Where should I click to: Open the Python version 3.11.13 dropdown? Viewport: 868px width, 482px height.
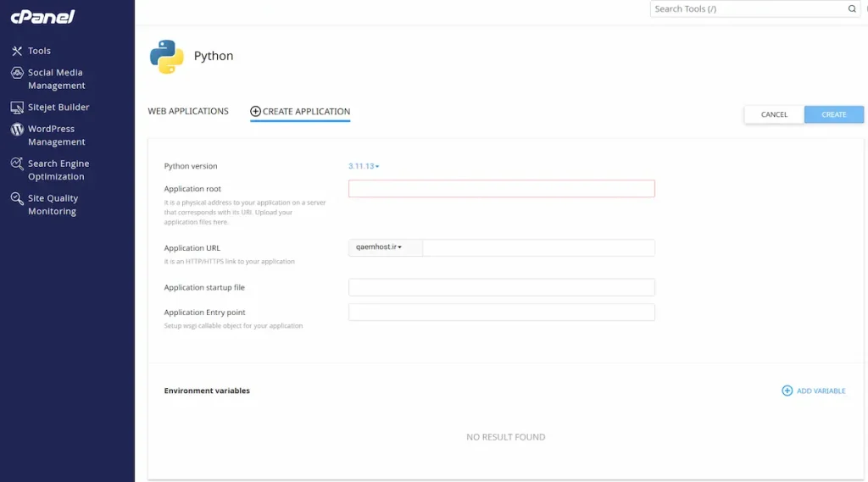click(x=364, y=166)
